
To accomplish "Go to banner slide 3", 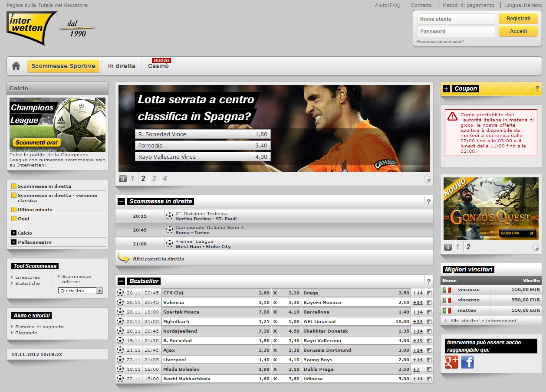I will pos(154,178).
